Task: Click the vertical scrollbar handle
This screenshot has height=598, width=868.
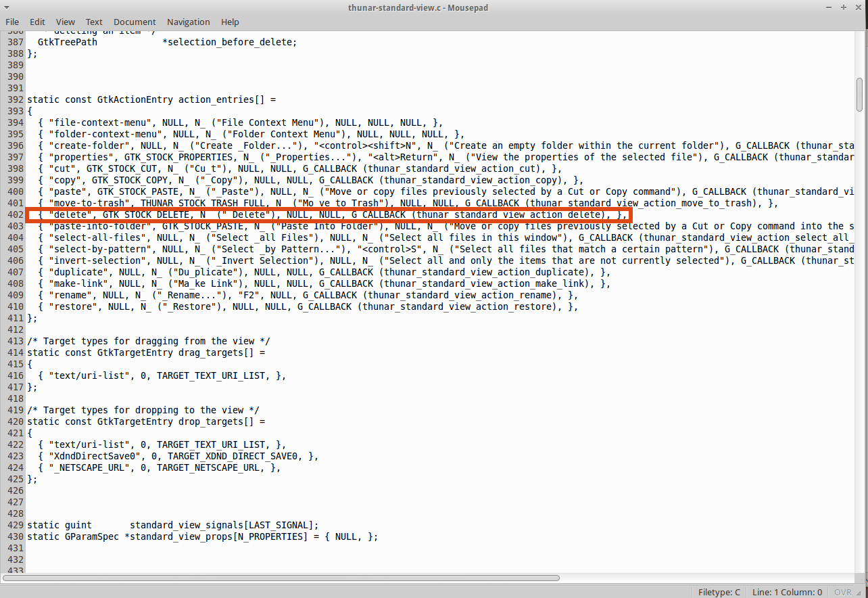Action: click(x=859, y=94)
